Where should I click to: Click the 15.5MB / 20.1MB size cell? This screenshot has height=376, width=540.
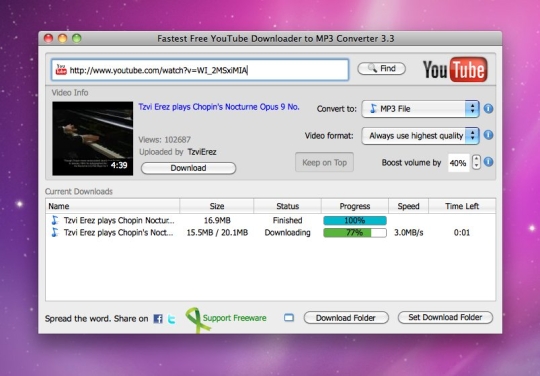(217, 232)
